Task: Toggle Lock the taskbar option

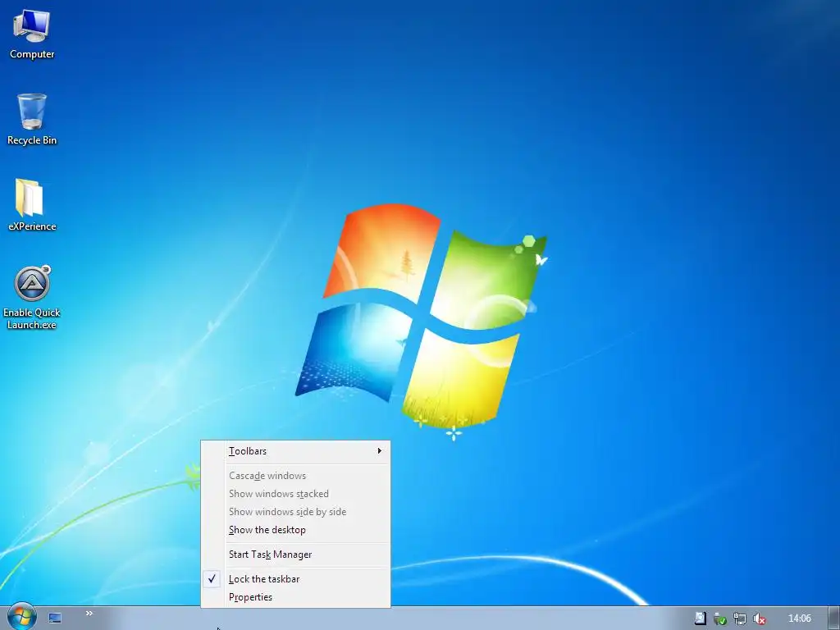Action: (x=295, y=579)
